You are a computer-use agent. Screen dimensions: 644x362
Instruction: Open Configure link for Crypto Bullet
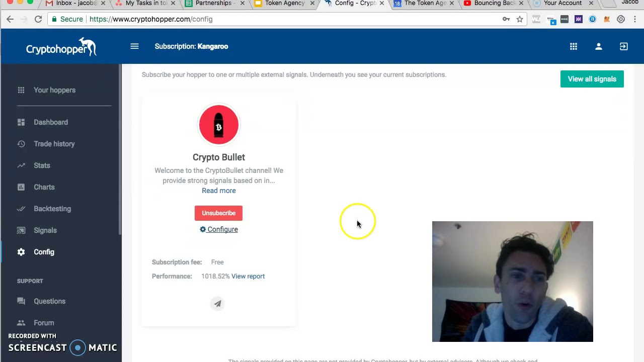(x=219, y=229)
